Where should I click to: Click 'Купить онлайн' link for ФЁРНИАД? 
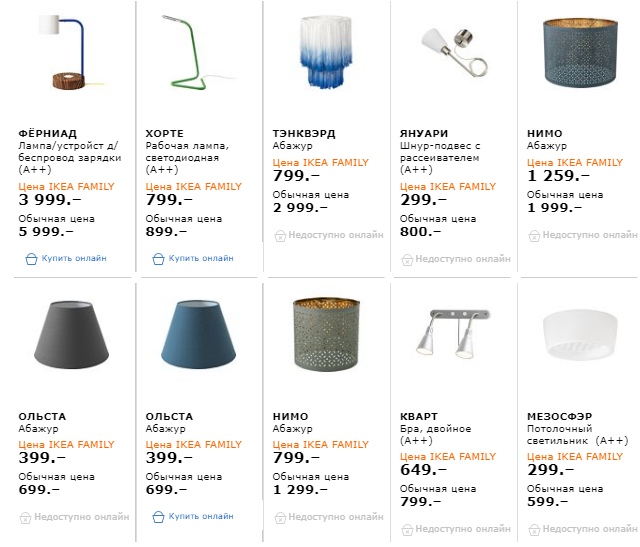pos(73,258)
